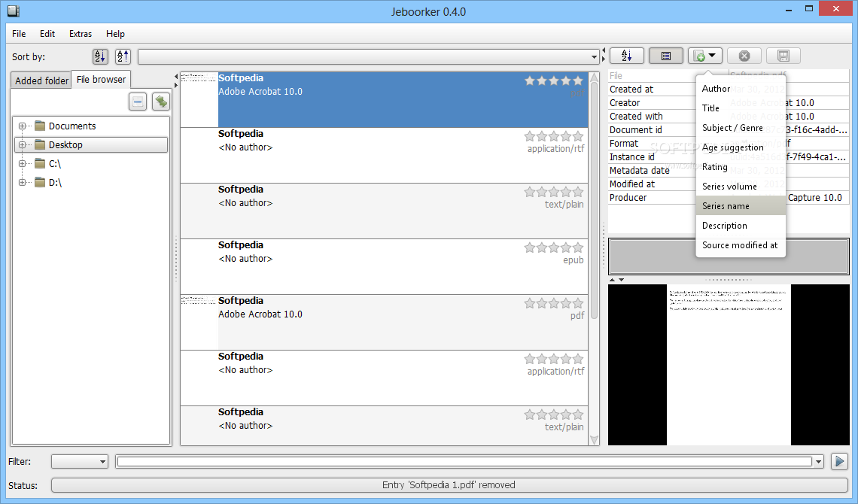The width and height of the screenshot is (858, 504).
Task: Click the D:\ drive folder icon
Action: (x=40, y=183)
